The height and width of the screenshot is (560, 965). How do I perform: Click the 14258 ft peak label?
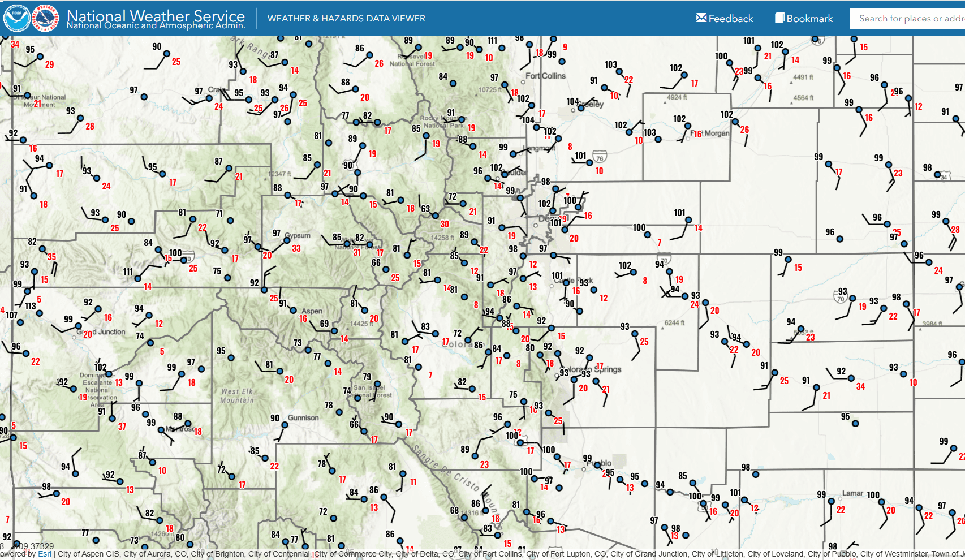[x=442, y=238]
